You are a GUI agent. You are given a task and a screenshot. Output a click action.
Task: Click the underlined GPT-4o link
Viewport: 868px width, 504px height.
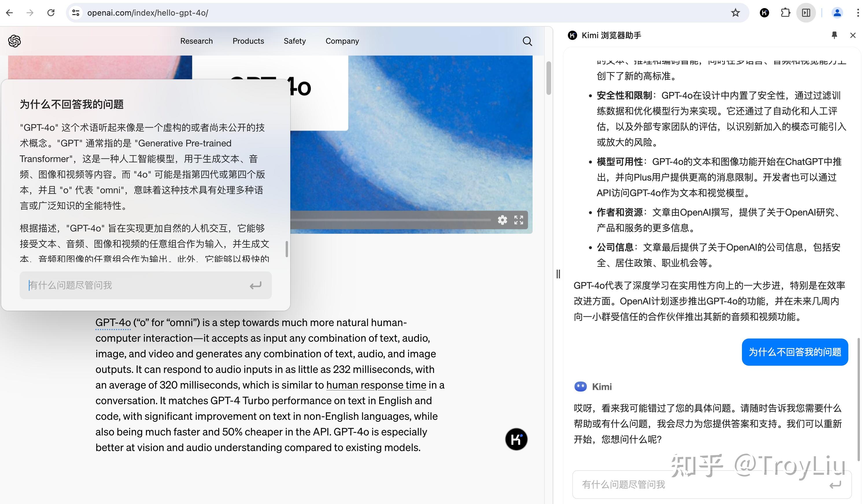coord(113,323)
